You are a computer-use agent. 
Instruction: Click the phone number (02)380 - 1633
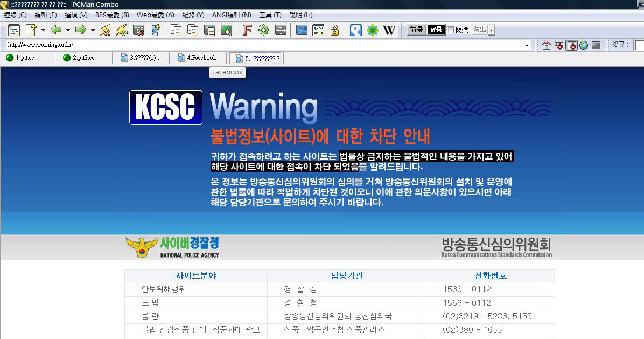click(472, 330)
